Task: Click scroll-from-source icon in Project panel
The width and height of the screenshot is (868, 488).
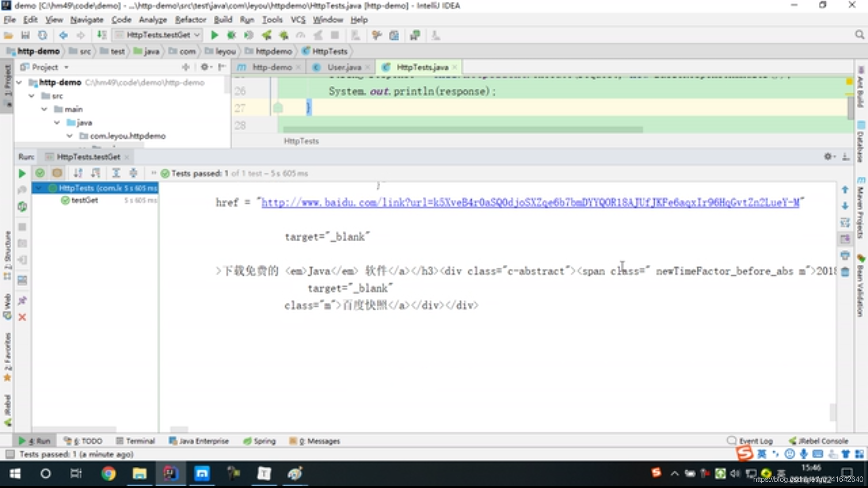Action: point(186,67)
